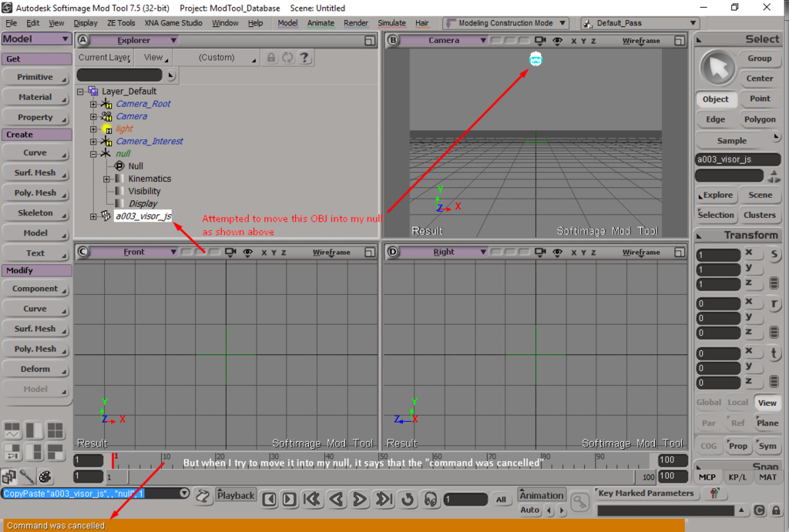Open Modeling Construction Mode dropdown
Screen dimensions: 789x532
507,23
